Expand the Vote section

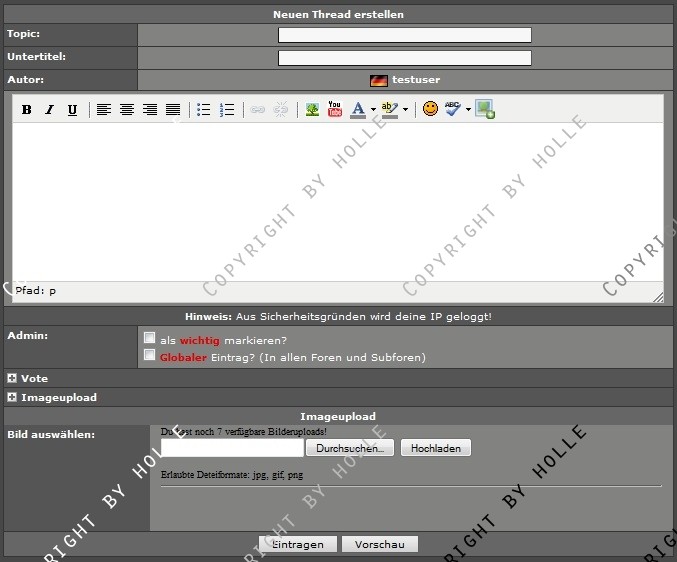tap(12, 379)
